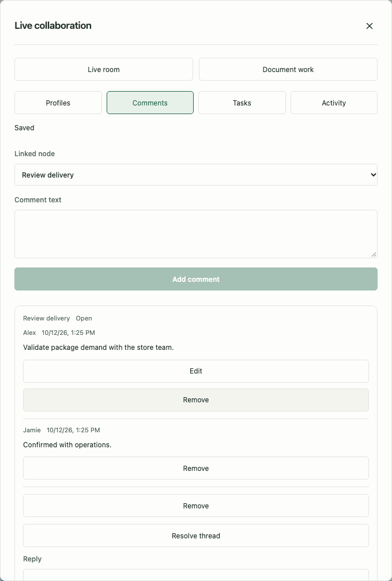Click the Open status label on thread
Viewport: 392px width, 581px height.
pos(84,318)
